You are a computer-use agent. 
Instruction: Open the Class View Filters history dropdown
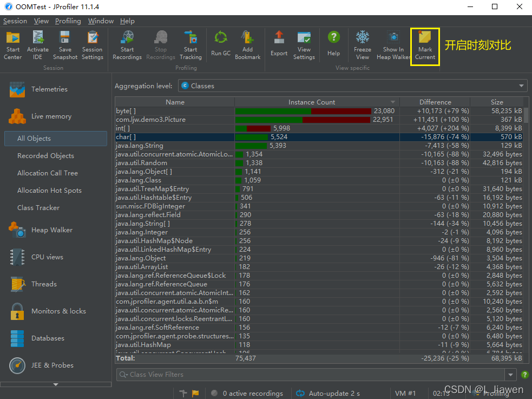pos(510,375)
